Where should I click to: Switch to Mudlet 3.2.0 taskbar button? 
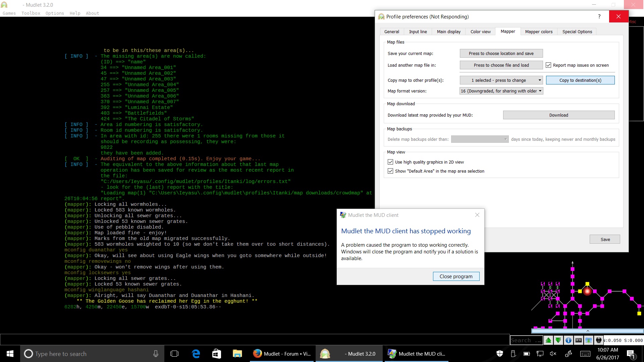pyautogui.click(x=349, y=354)
